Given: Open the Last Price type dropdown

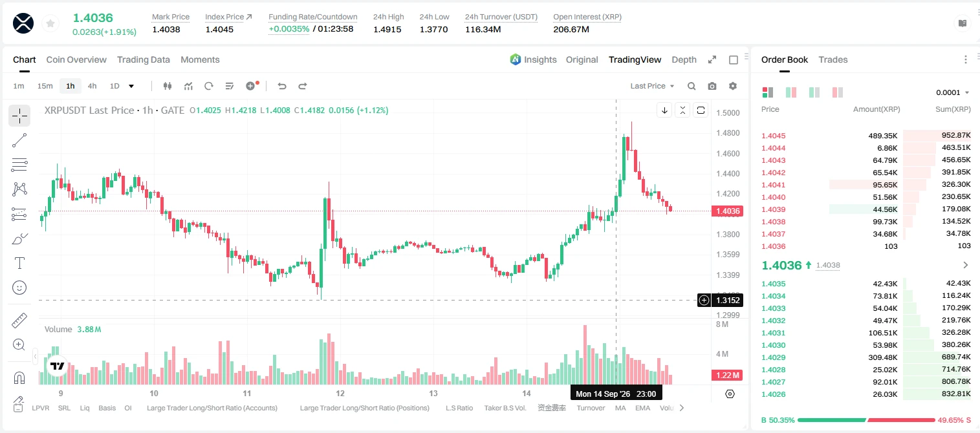Looking at the screenshot, I should pyautogui.click(x=652, y=86).
